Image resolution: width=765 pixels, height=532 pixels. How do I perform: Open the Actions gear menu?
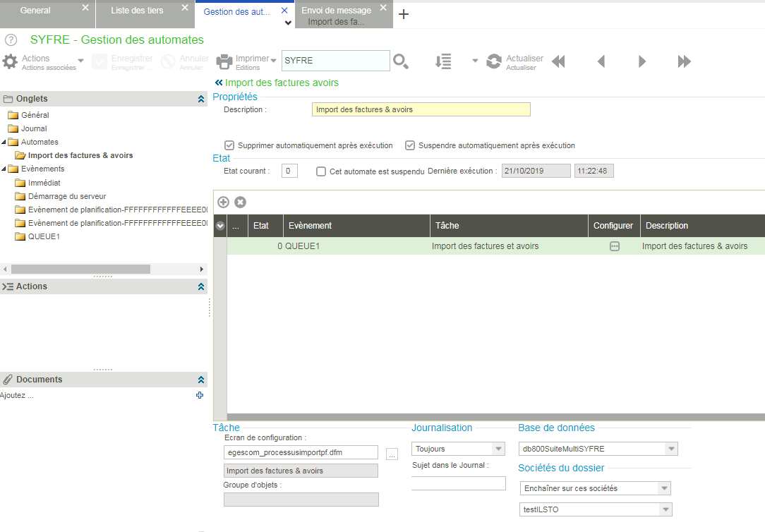tap(10, 61)
